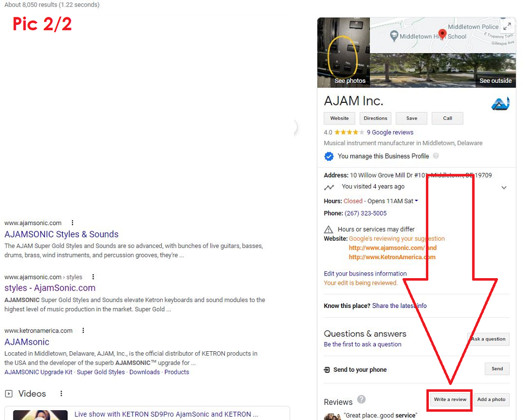The image size is (532, 420).
Task: Open the Products sitelink
Action: click(x=177, y=372)
